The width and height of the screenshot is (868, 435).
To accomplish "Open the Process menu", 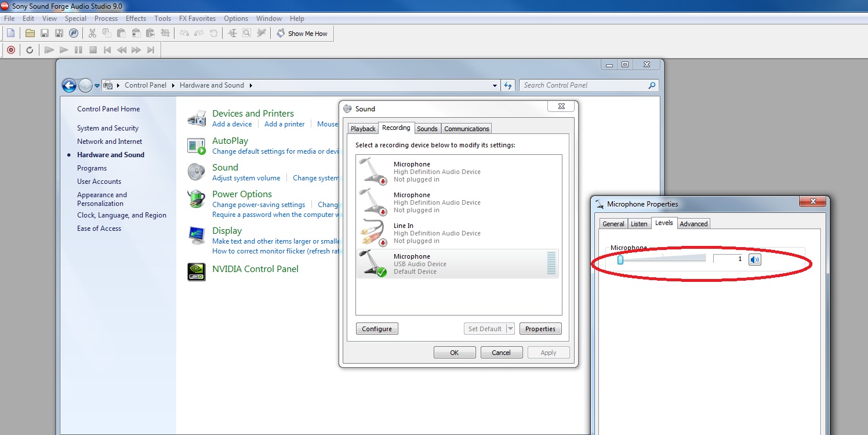I will click(x=106, y=19).
